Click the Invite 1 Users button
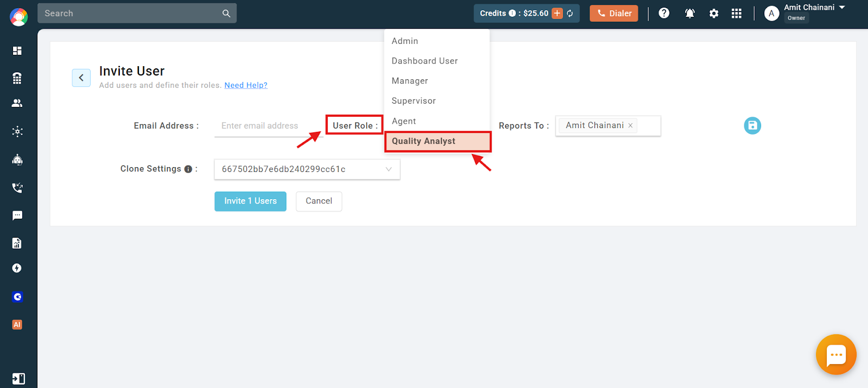The width and height of the screenshot is (868, 388). pyautogui.click(x=250, y=201)
